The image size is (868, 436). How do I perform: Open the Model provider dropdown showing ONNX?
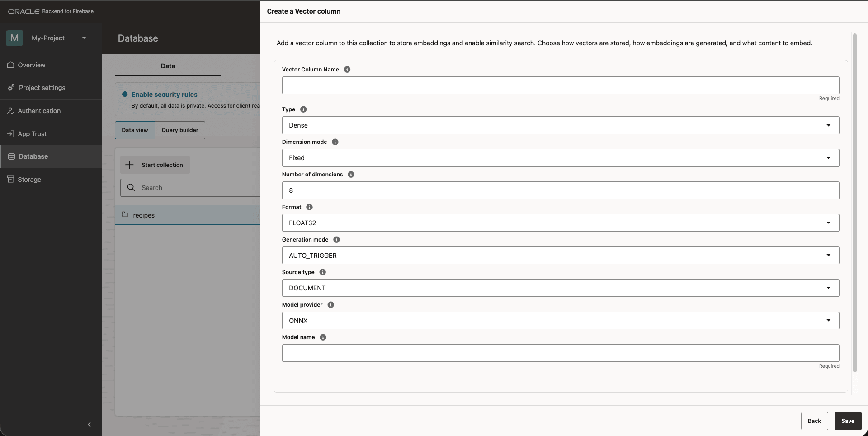tap(561, 321)
